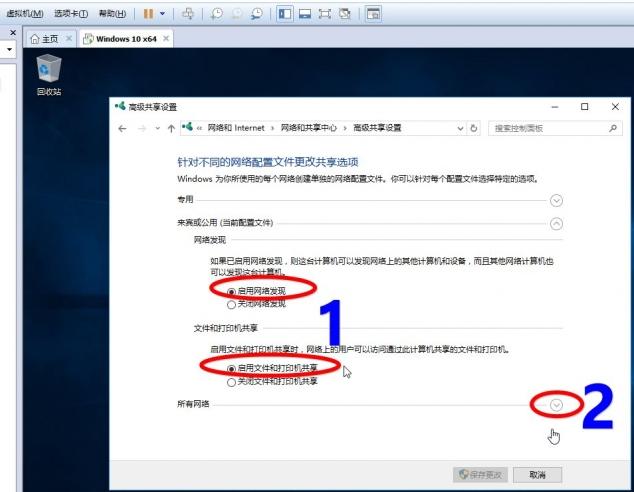The height and width of the screenshot is (492, 634).
Task: Select 启用文件和打印机共享 radio button
Action: point(231,369)
